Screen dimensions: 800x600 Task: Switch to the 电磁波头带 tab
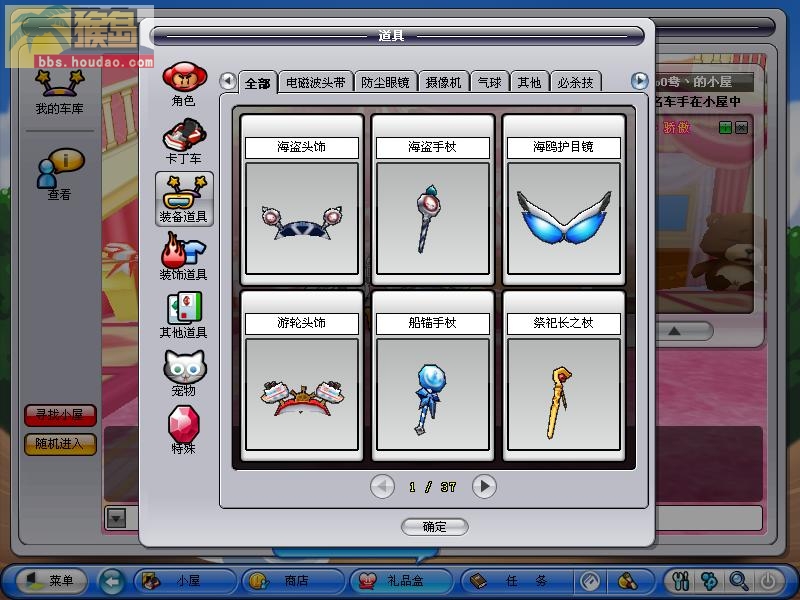click(x=316, y=82)
